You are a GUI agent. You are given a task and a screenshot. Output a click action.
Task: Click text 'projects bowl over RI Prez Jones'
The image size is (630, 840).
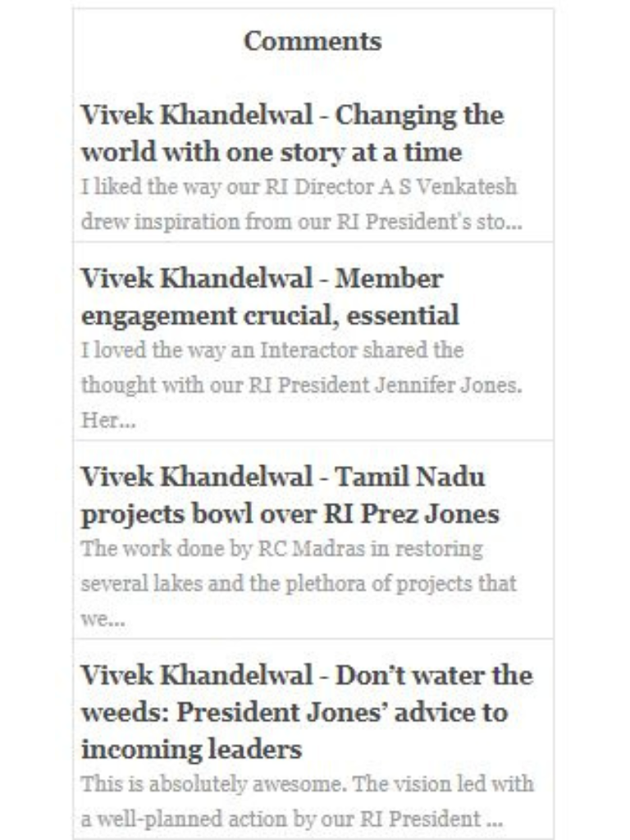click(290, 514)
